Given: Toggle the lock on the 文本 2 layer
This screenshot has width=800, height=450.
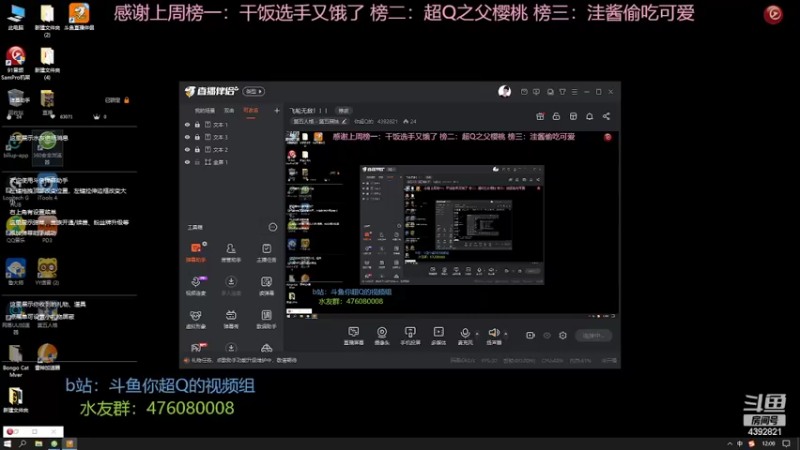Looking at the screenshot, I should (x=197, y=149).
